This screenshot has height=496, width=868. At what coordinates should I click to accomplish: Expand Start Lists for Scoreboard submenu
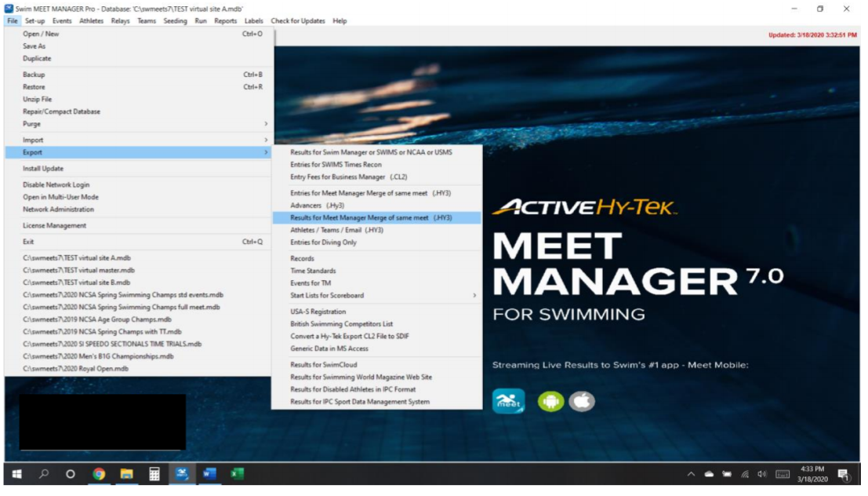[x=376, y=295]
